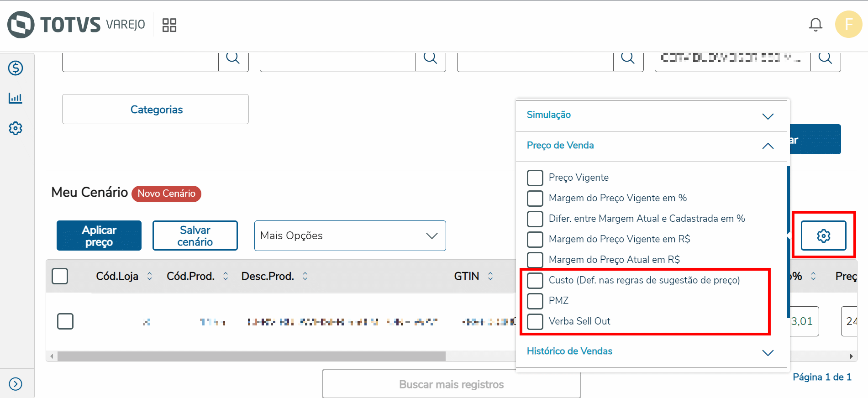868x398 pixels.
Task: Collapse the Preço de Venda section
Action: (768, 146)
